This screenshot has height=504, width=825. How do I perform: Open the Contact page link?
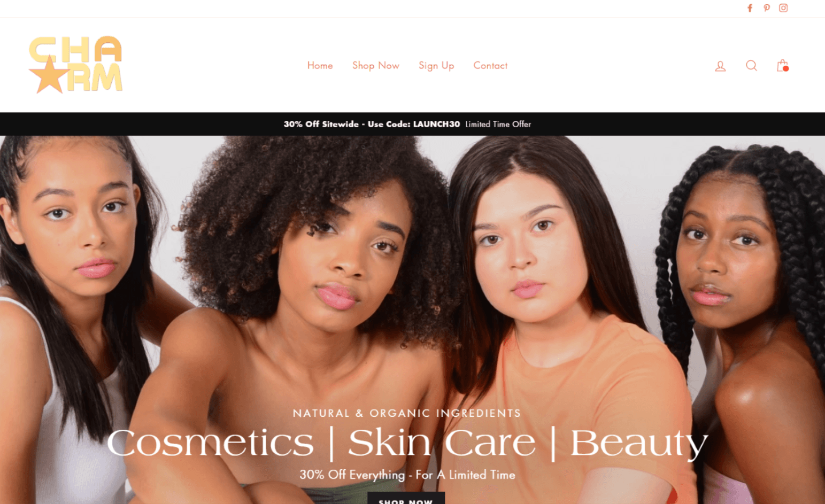tap(490, 65)
